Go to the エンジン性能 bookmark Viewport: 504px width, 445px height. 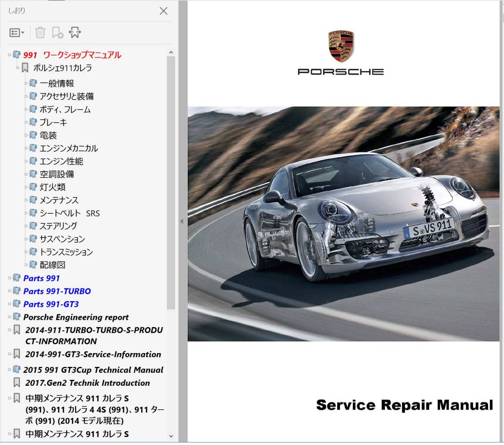coord(61,161)
